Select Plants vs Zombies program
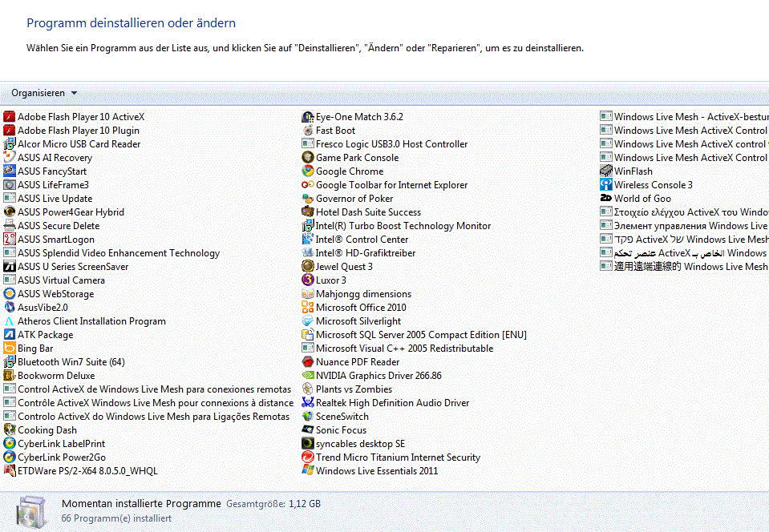 pyautogui.click(x=347, y=389)
